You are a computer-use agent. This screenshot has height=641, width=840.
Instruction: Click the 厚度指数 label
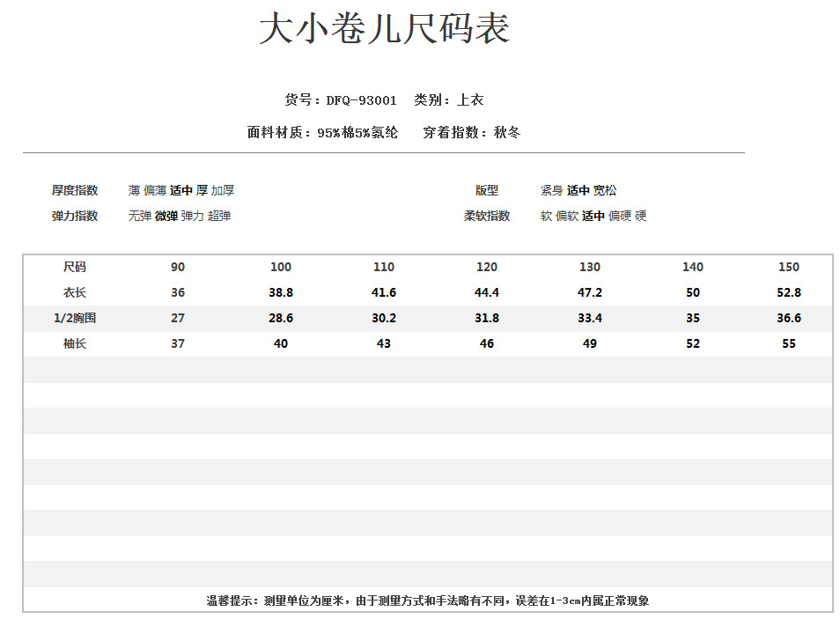[x=75, y=190]
